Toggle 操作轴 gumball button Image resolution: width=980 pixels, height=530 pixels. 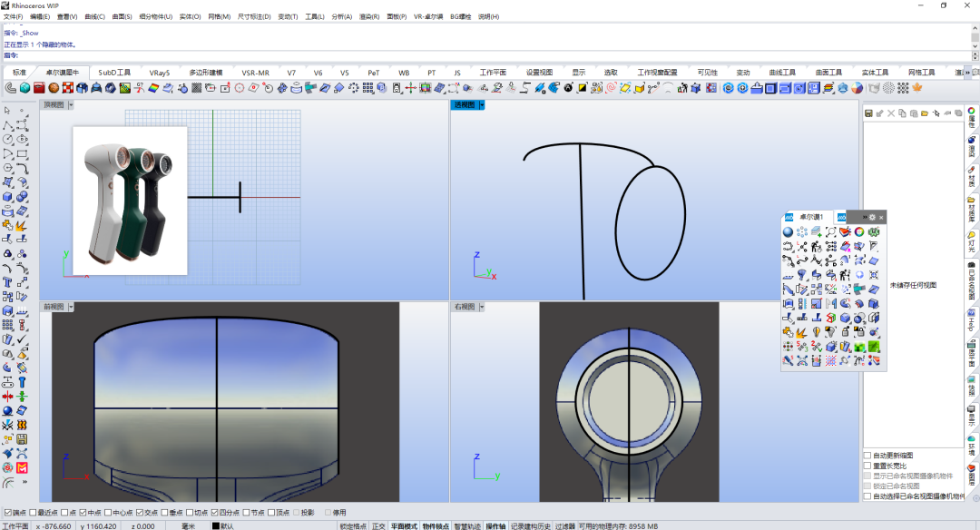495,526
